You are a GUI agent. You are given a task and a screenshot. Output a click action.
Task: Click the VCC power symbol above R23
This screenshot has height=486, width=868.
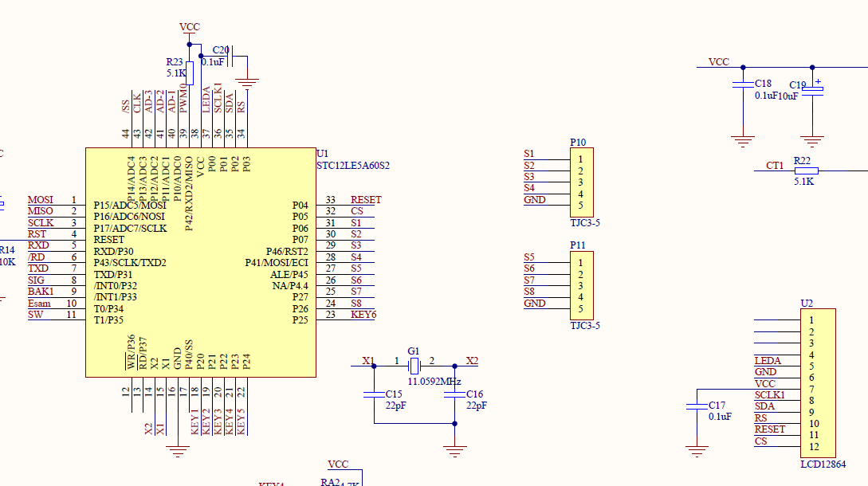190,30
